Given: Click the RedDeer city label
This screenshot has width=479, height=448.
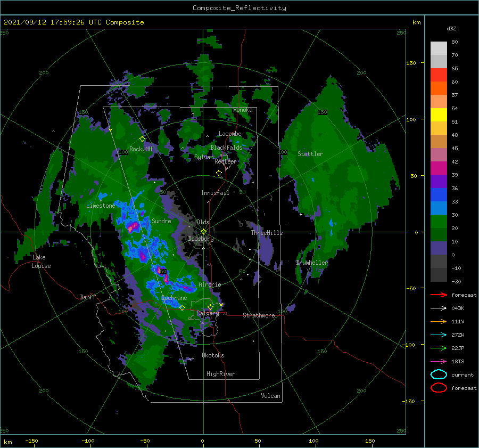Looking at the screenshot, I should point(225,161).
